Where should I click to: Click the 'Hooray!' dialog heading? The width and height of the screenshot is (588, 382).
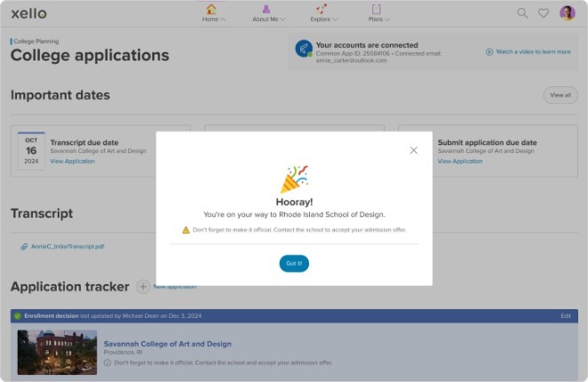coord(294,203)
